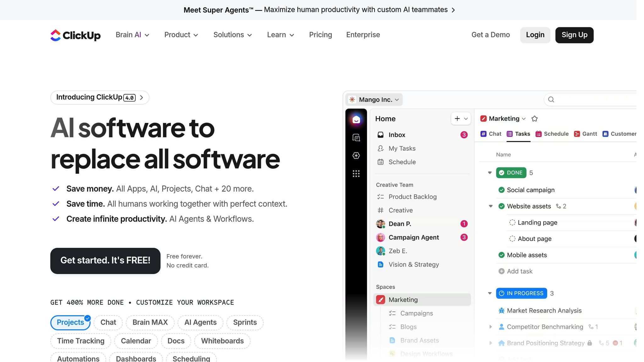Switch to the Gantt tab

(585, 134)
